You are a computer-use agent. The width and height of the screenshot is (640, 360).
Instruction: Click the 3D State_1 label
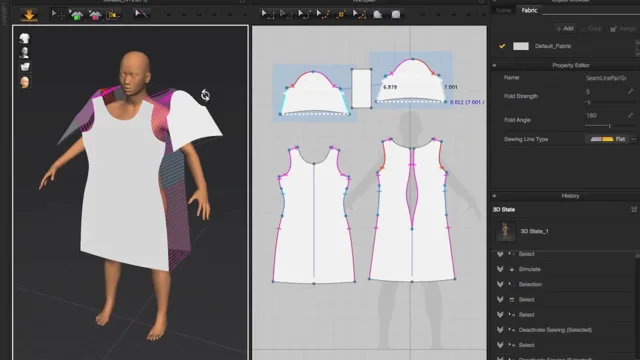point(534,231)
